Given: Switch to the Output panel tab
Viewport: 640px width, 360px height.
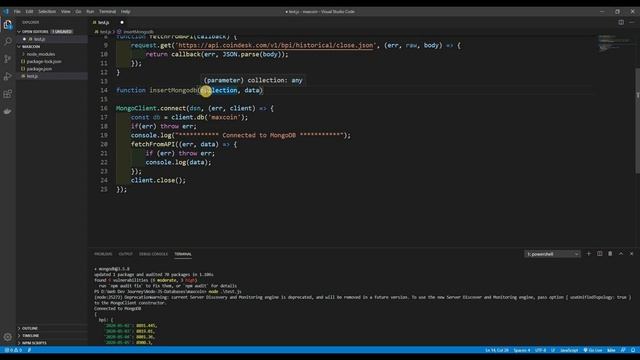Looking at the screenshot, I should pos(125,254).
